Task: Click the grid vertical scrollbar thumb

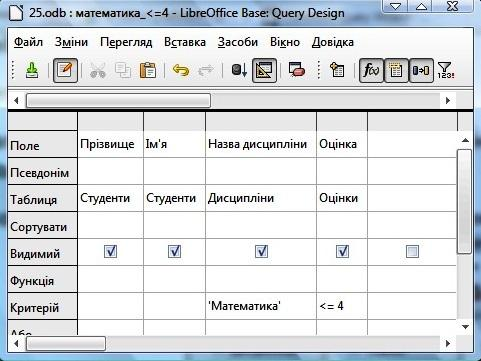Action: pyautogui.click(x=465, y=201)
